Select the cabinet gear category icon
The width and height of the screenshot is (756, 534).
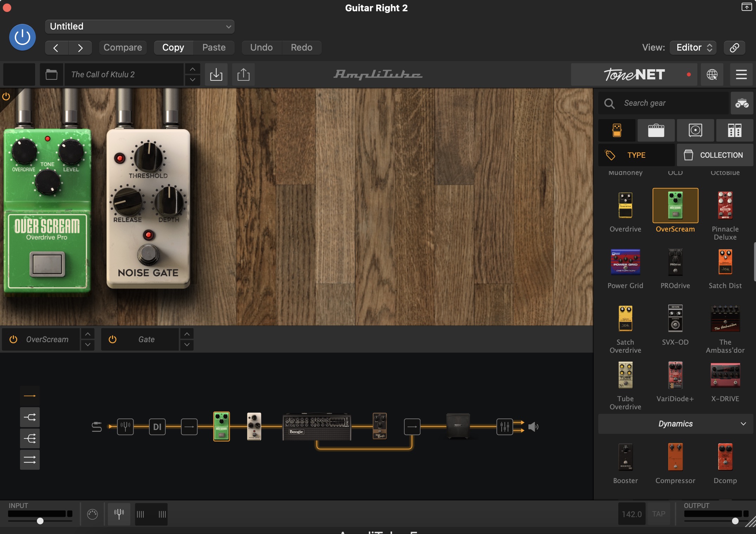696,130
